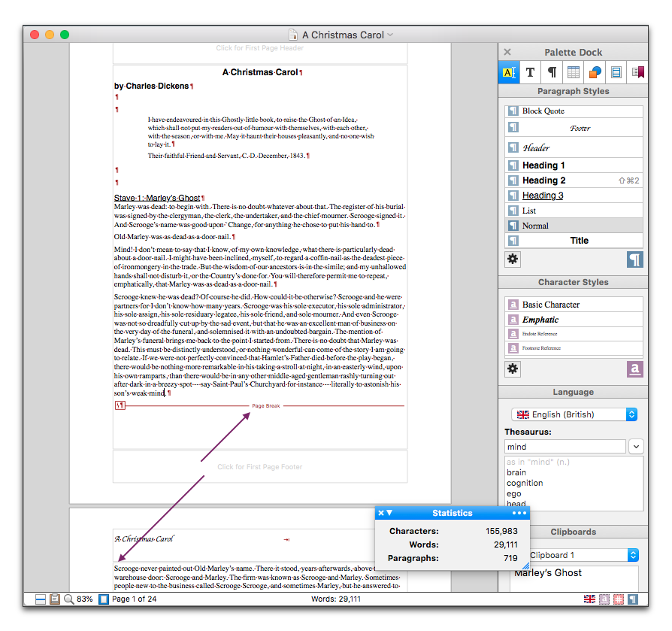Click the split-view icon in the status bar
This screenshot has width=672, height=631.
41,599
